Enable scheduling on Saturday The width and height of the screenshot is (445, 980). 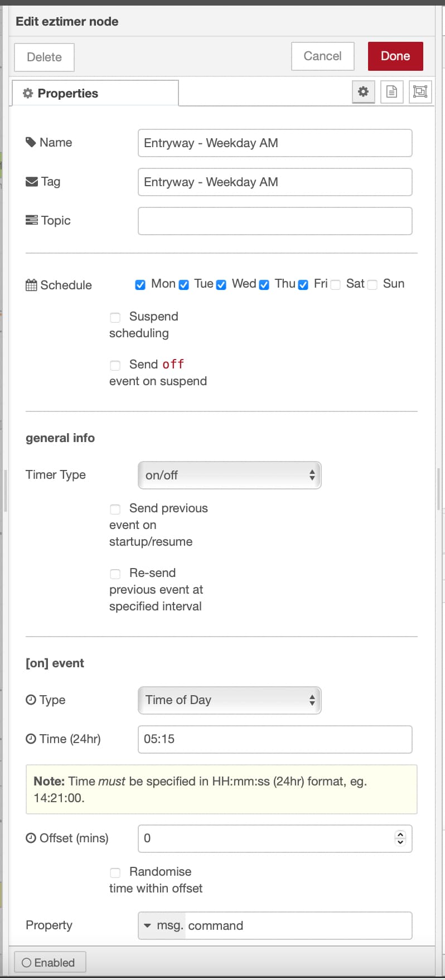335,284
